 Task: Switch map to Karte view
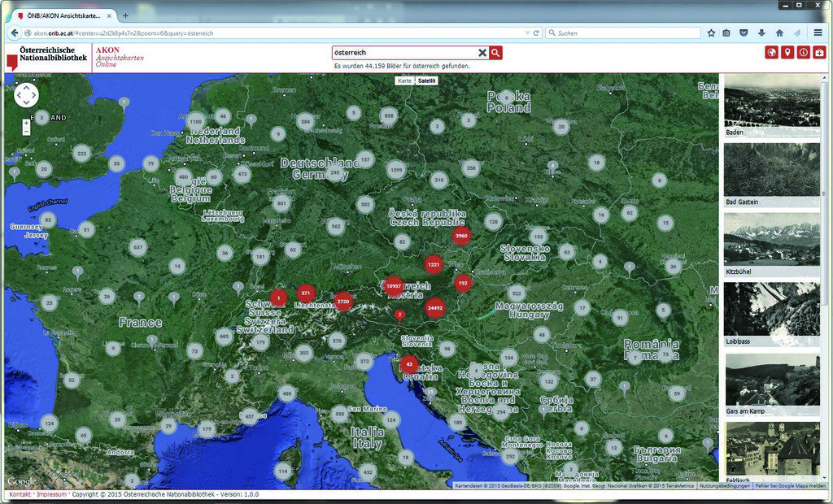[405, 80]
